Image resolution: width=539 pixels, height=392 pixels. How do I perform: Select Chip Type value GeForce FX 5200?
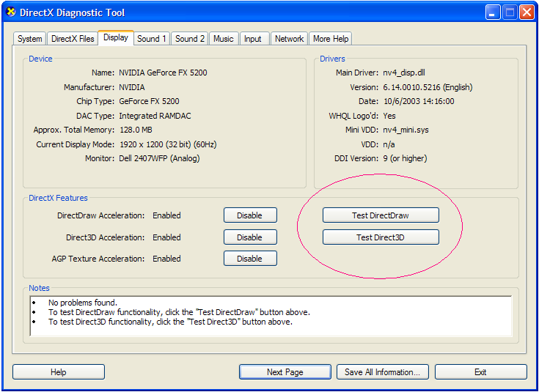[x=149, y=101]
